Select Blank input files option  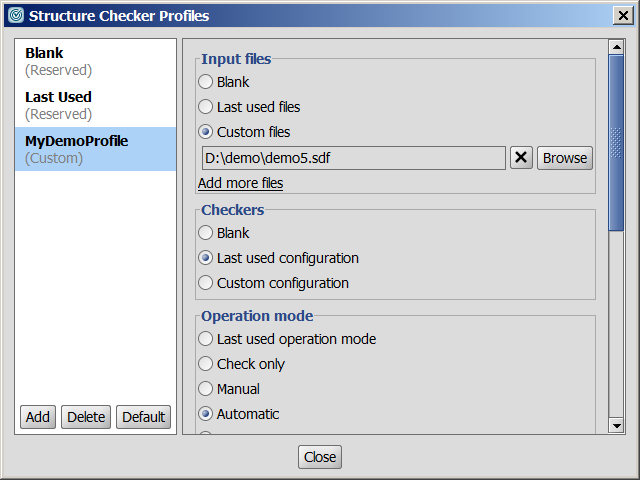pyautogui.click(x=206, y=82)
